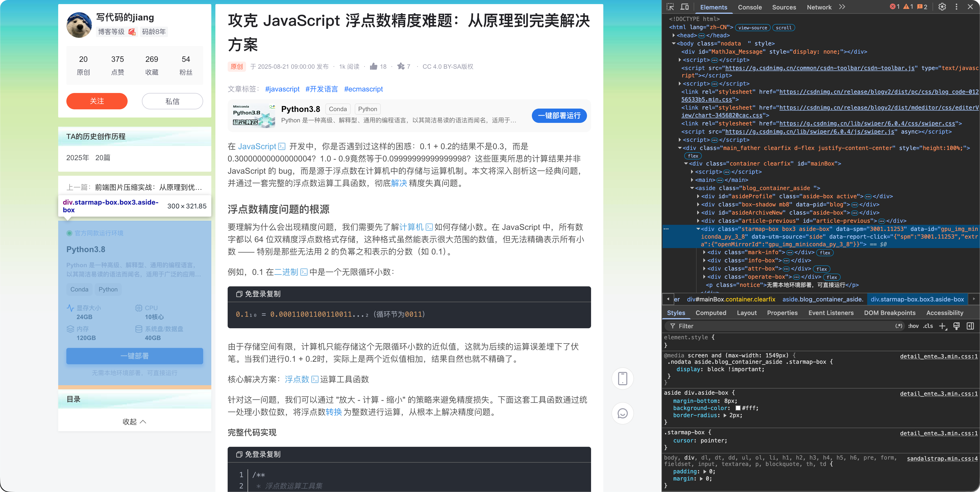Expand the border-radius shorthand property
The width and height of the screenshot is (980, 492).
tap(725, 415)
